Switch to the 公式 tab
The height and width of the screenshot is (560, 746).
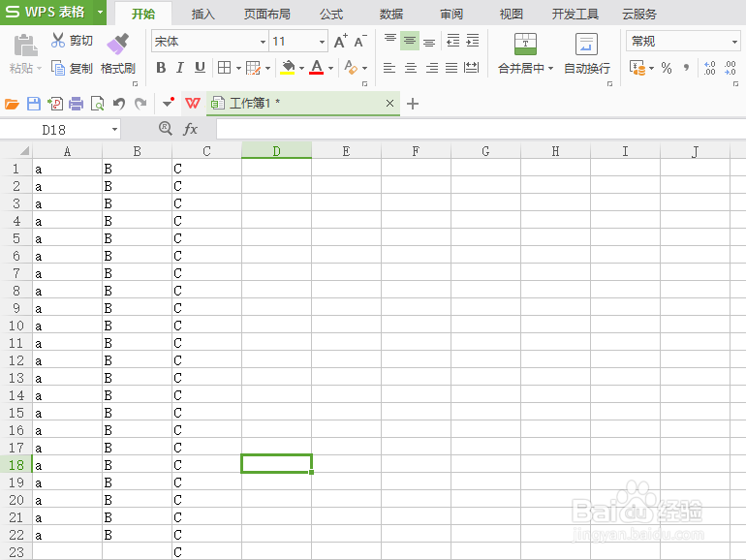pos(331,14)
